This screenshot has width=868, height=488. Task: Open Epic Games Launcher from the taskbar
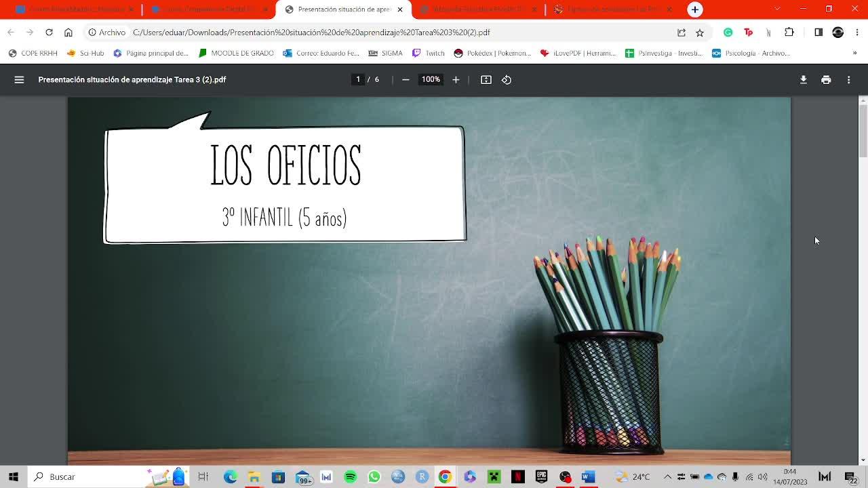point(541,477)
